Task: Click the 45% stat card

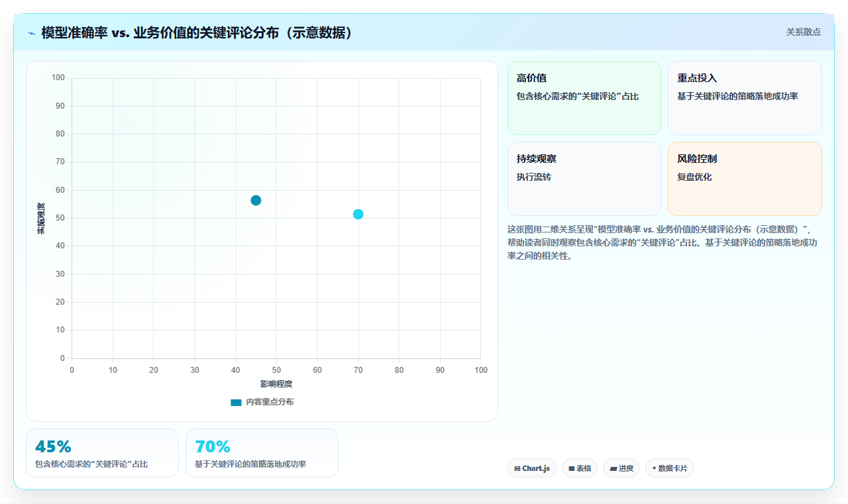Action: click(x=102, y=453)
